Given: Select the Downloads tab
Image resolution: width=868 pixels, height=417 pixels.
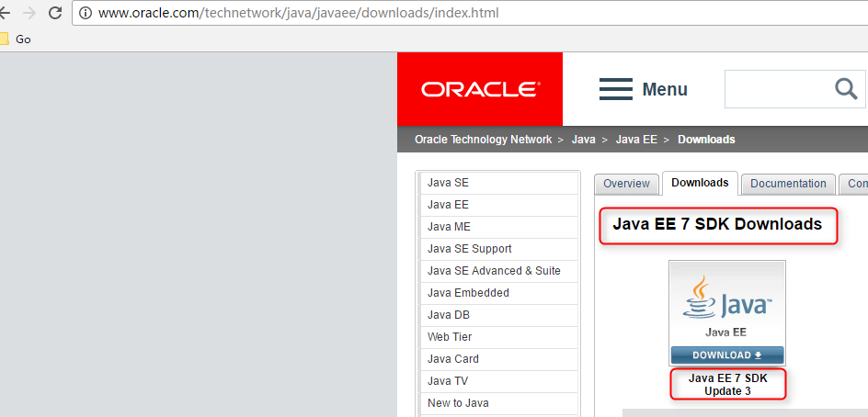Looking at the screenshot, I should point(700,183).
